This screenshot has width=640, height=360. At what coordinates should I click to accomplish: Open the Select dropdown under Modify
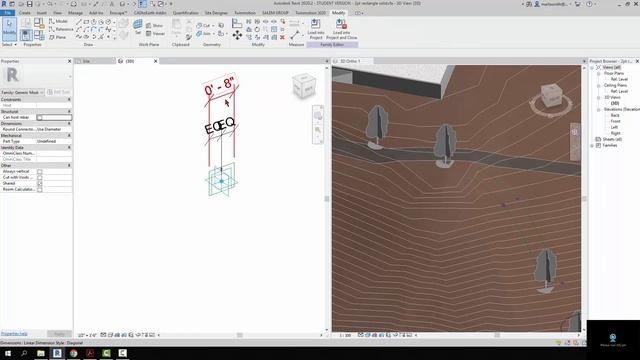(9, 44)
